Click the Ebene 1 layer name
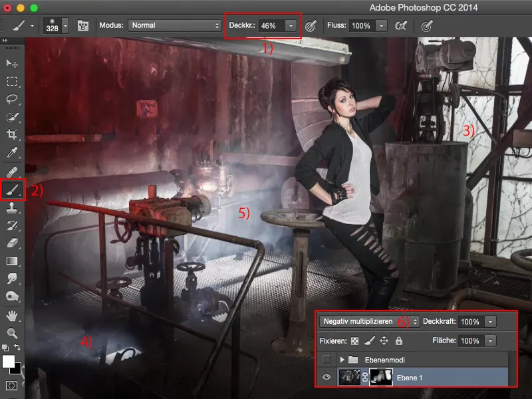532x399 pixels. (409, 378)
